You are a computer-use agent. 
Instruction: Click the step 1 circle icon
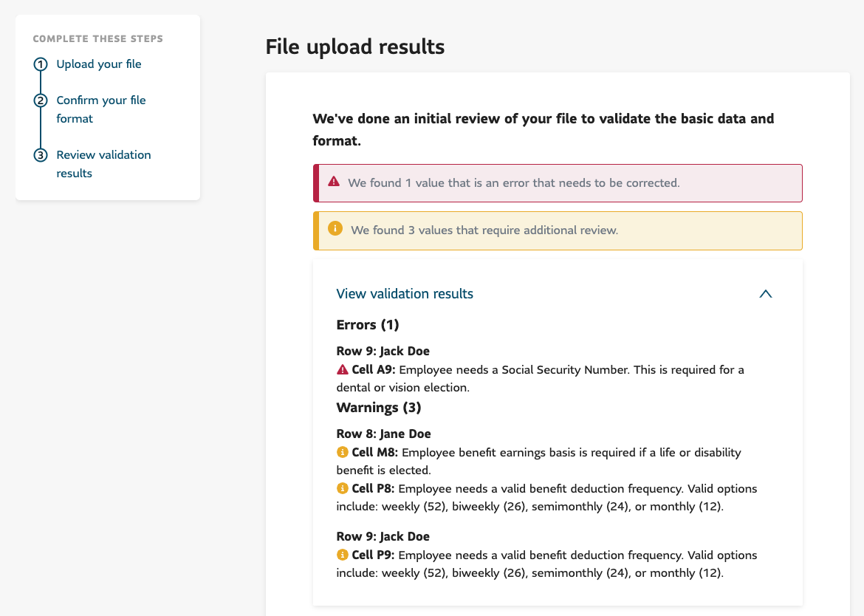click(41, 64)
